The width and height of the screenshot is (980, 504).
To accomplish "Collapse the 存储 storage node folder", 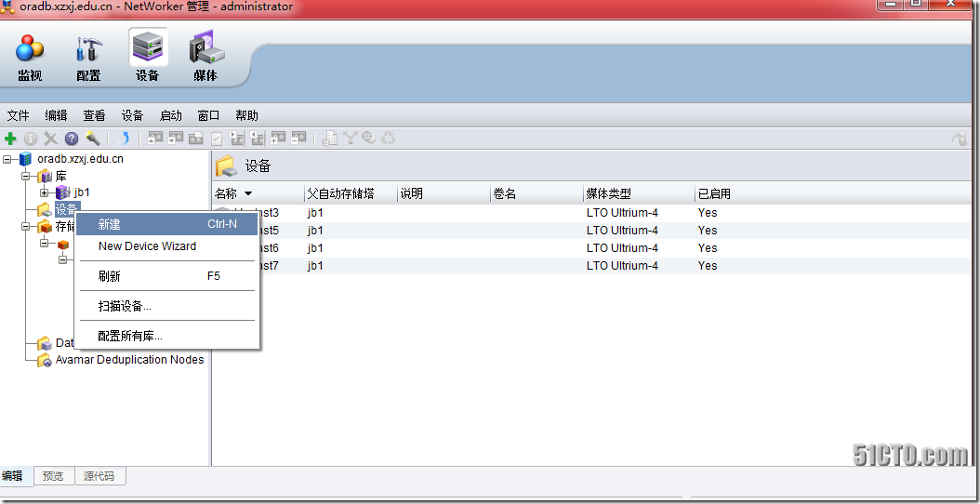I will tap(26, 226).
